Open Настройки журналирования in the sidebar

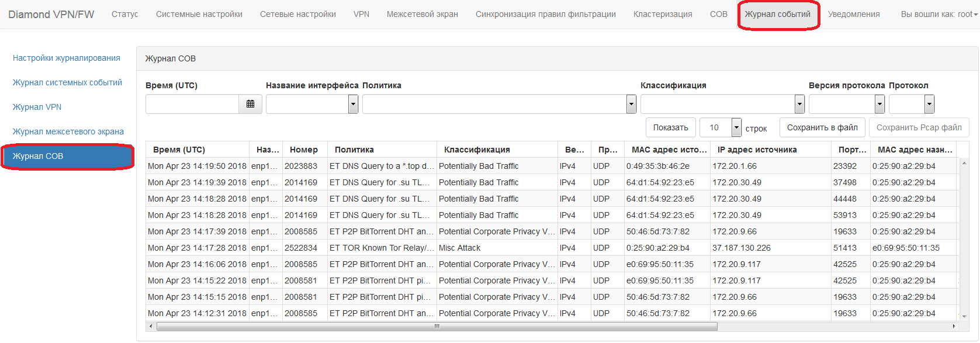[67, 58]
